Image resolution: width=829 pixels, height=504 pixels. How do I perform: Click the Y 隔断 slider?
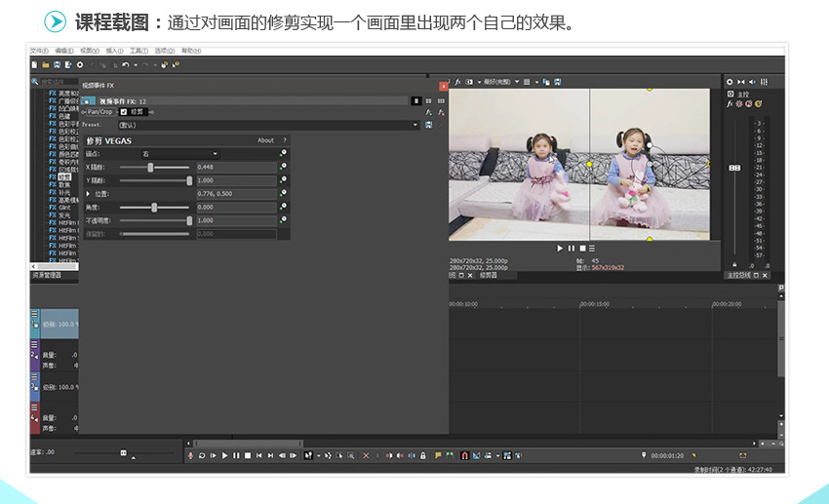(154, 180)
